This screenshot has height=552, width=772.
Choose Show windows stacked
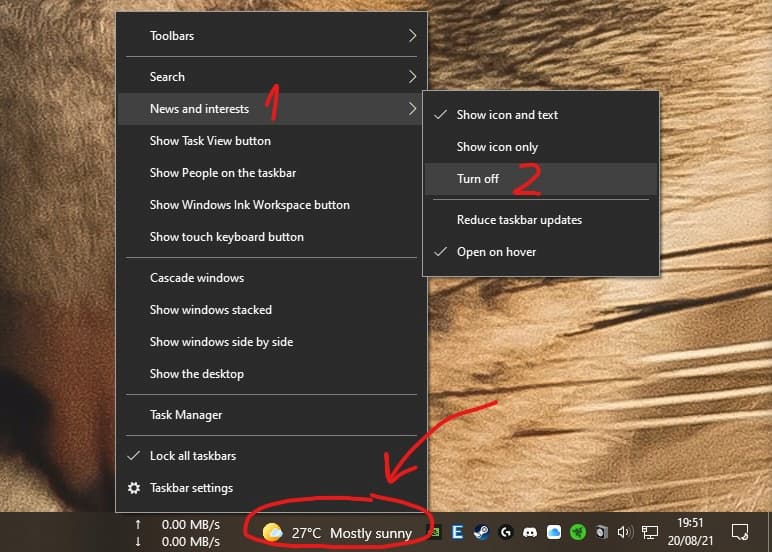pos(271,310)
